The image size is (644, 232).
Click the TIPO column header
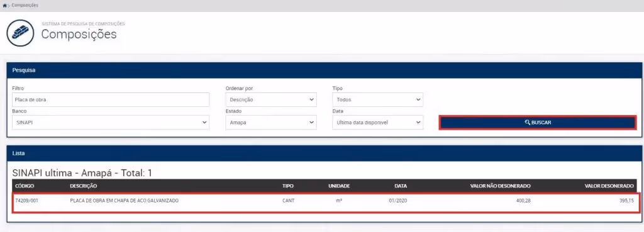(x=288, y=186)
